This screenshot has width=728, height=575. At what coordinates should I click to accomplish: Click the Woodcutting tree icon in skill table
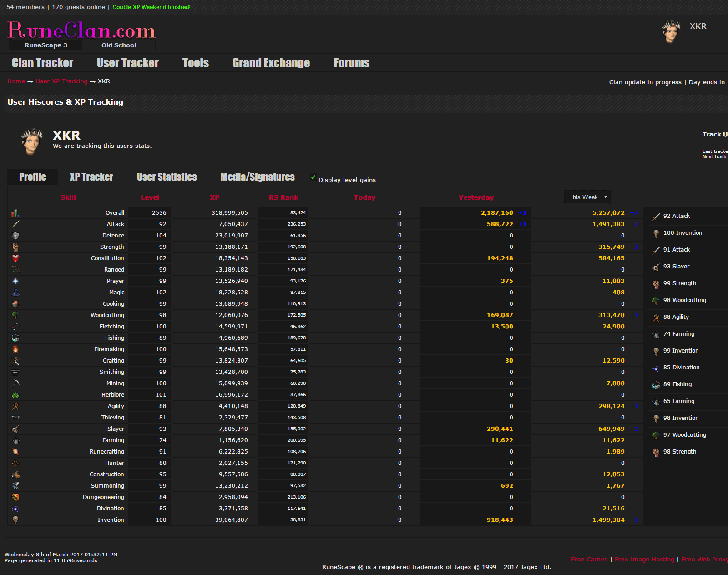pyautogui.click(x=15, y=315)
